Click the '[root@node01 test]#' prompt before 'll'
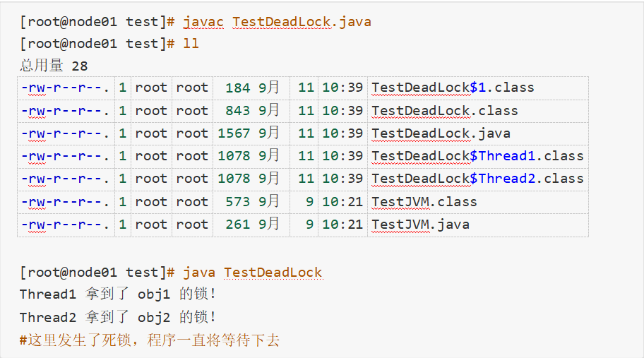The image size is (644, 358). pyautogui.click(x=97, y=44)
